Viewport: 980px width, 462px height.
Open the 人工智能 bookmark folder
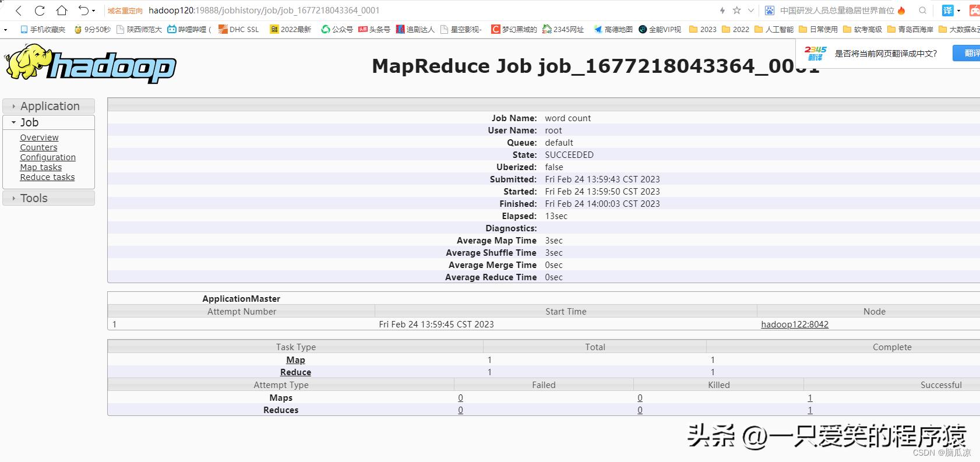coord(774,29)
